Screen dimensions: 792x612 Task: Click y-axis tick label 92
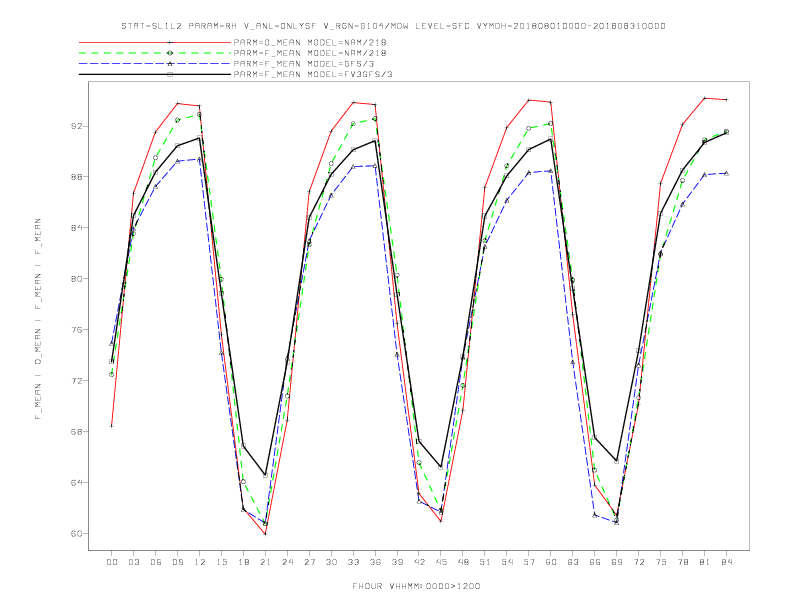(76, 126)
